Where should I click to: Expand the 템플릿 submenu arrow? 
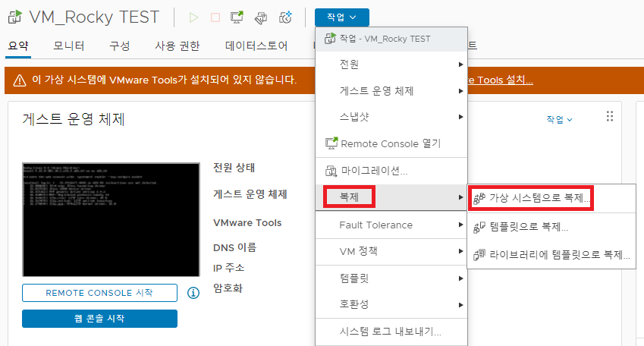pos(461,278)
